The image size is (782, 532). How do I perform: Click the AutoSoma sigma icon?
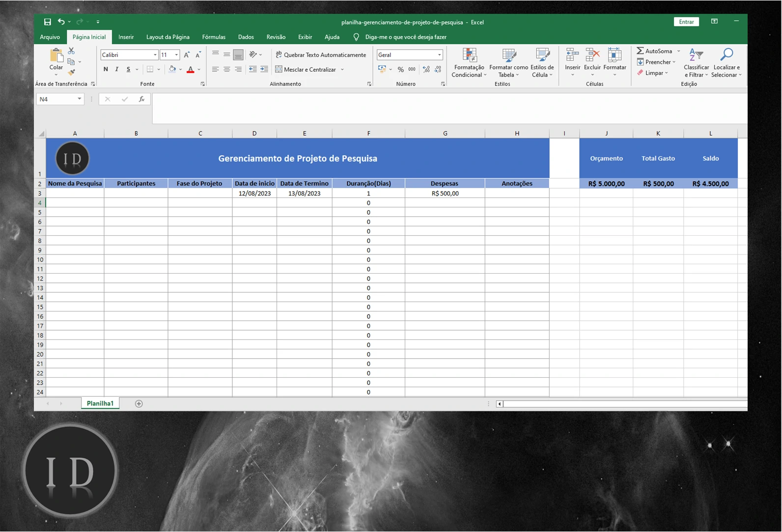(x=640, y=51)
